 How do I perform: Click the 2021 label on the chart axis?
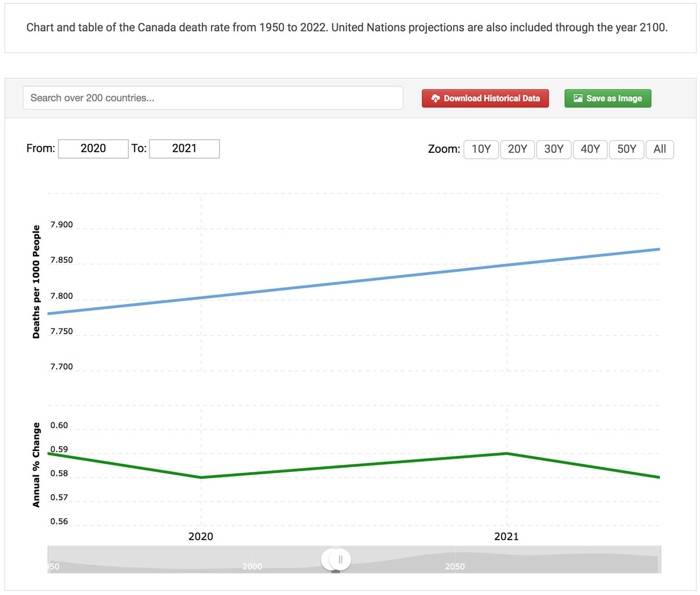tap(506, 536)
